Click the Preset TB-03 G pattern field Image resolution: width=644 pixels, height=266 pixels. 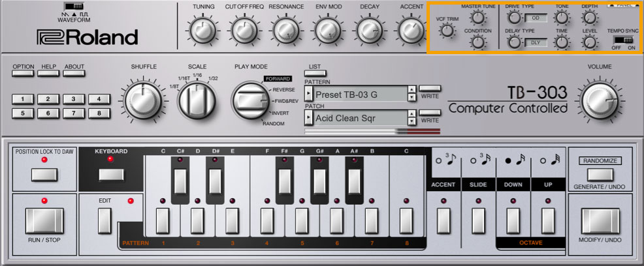click(360, 95)
